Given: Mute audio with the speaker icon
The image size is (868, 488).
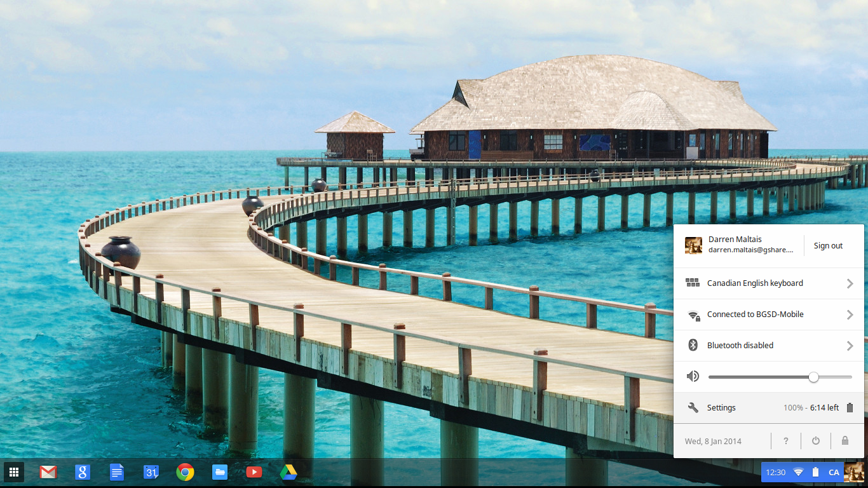Looking at the screenshot, I should [693, 377].
